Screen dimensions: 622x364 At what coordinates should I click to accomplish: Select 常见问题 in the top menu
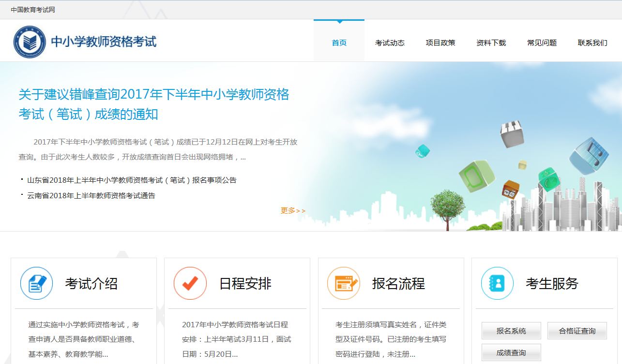pos(542,43)
